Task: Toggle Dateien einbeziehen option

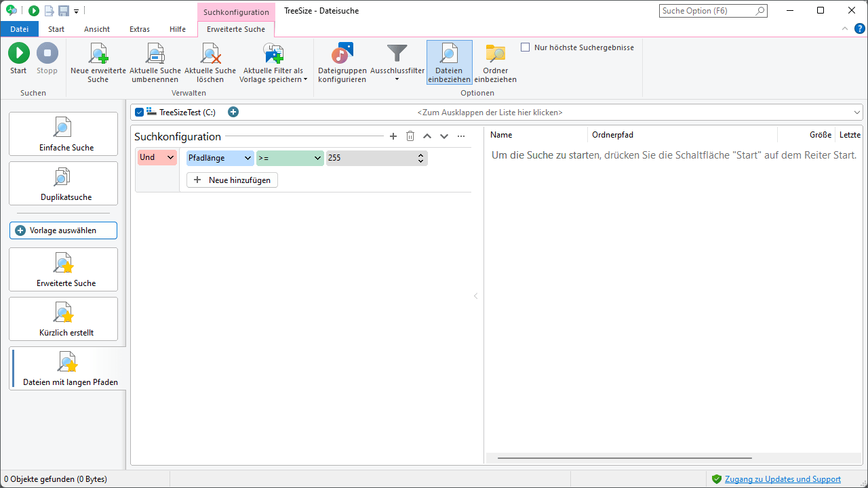Action: [449, 62]
